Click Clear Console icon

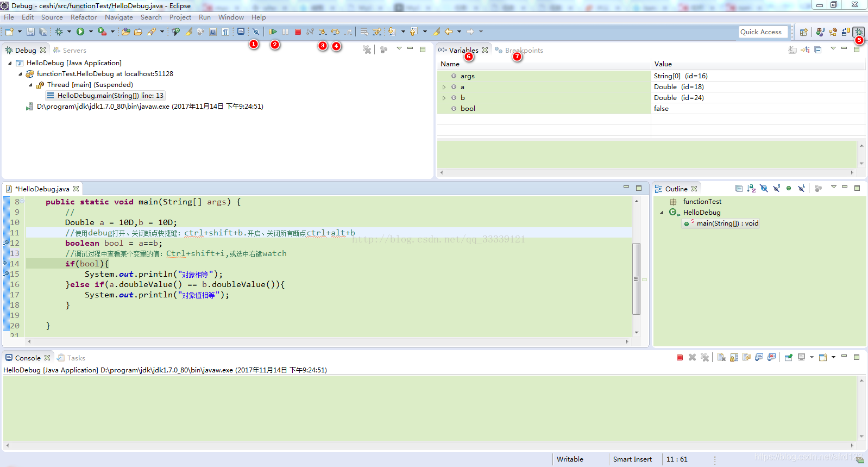coord(721,357)
